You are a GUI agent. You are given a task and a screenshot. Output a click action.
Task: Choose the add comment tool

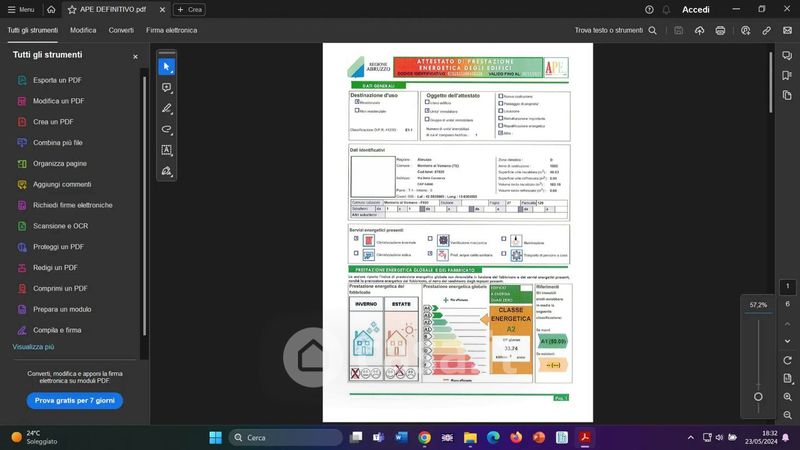[x=166, y=87]
